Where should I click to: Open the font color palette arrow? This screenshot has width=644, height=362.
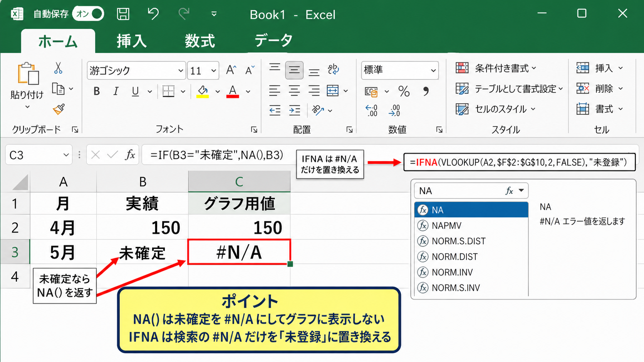[x=248, y=92]
